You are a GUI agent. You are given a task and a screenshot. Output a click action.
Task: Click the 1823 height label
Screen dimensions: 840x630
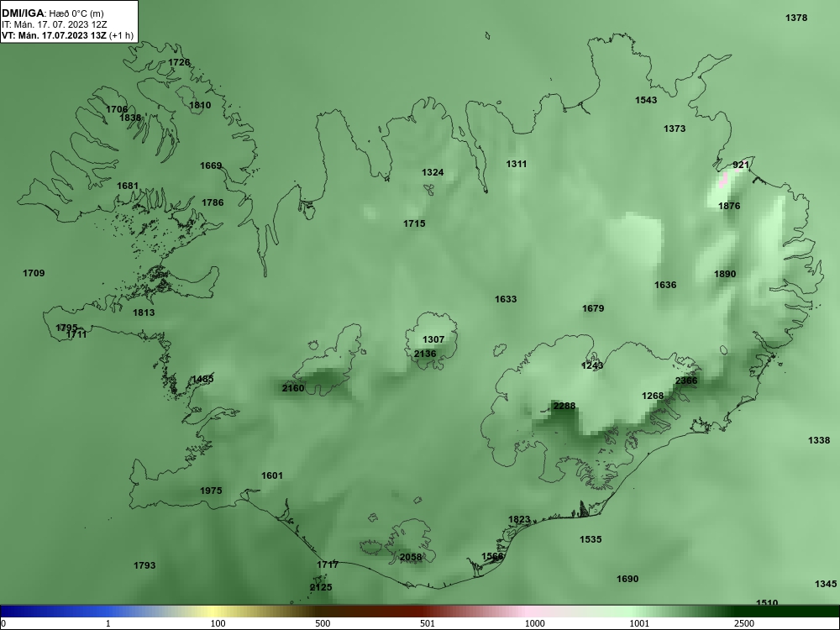click(x=519, y=519)
